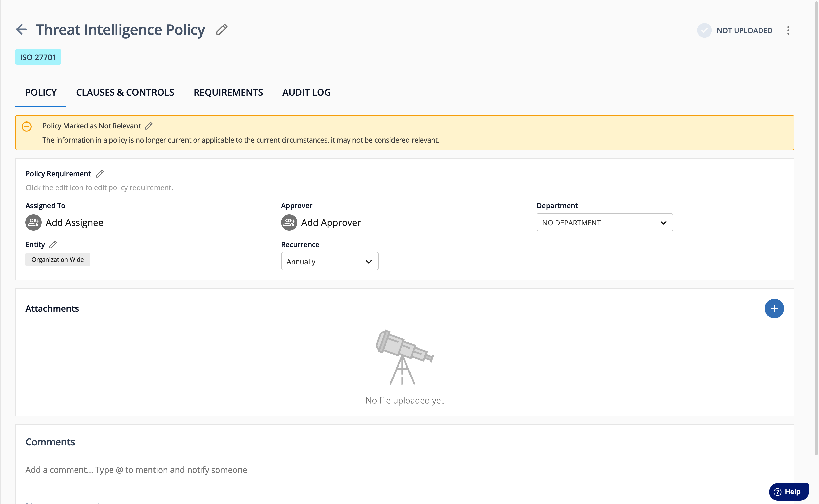
Task: Open the Department dropdown showing No Department
Action: click(x=604, y=222)
